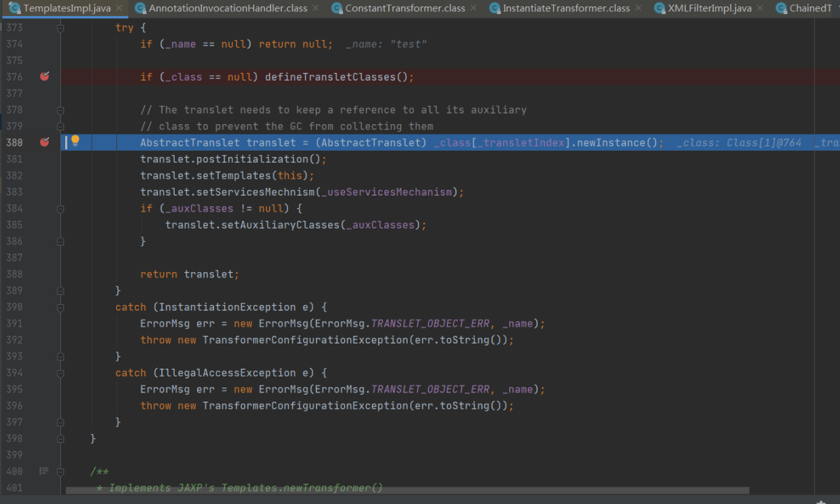The width and height of the screenshot is (840, 504).
Task: Click the fold end marker at line 393
Action: coord(60,356)
